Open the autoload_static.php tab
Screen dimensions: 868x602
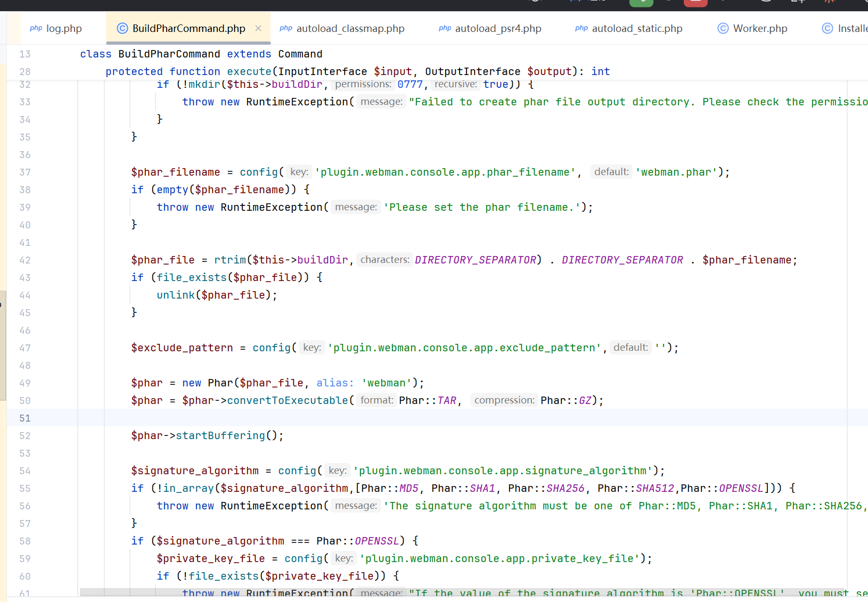click(x=636, y=28)
